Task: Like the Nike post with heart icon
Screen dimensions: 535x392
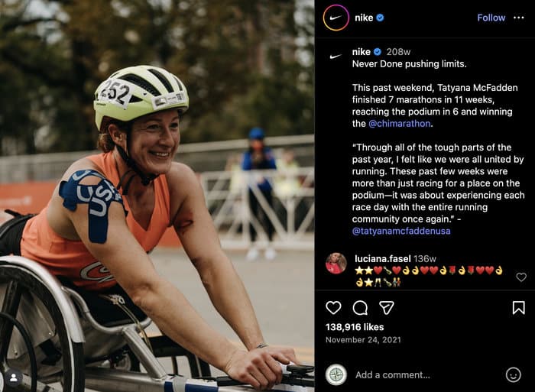Action: pyautogui.click(x=333, y=307)
